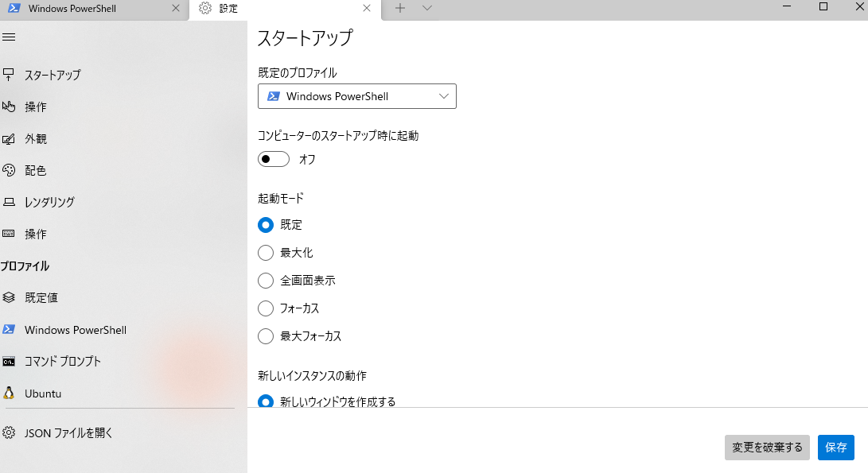Open a new tab with plus button
Image resolution: width=868 pixels, height=473 pixels.
(x=400, y=8)
